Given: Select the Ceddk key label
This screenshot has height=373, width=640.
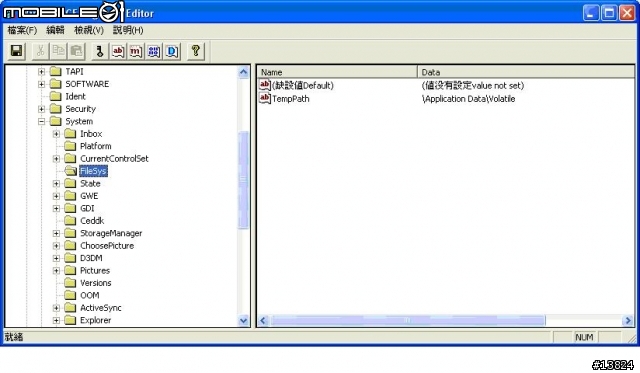Looking at the screenshot, I should (92, 221).
